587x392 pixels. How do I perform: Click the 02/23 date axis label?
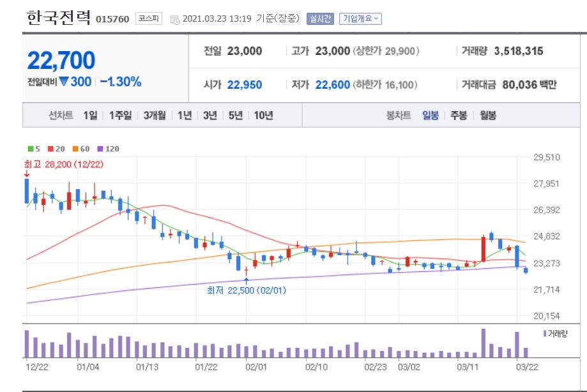click(x=376, y=367)
